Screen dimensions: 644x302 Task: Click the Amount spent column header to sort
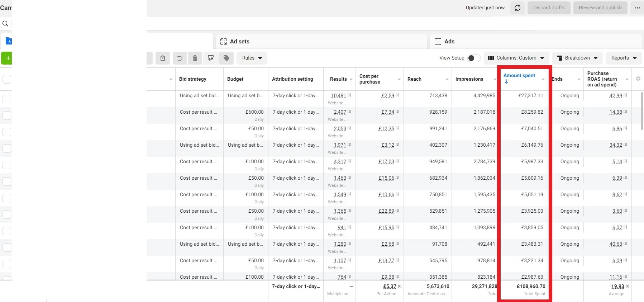click(x=519, y=76)
